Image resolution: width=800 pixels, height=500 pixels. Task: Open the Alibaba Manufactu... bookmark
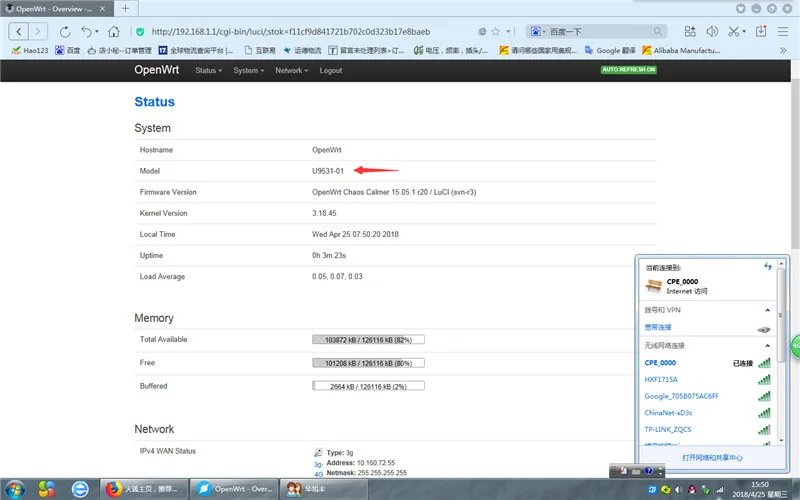[x=681, y=51]
